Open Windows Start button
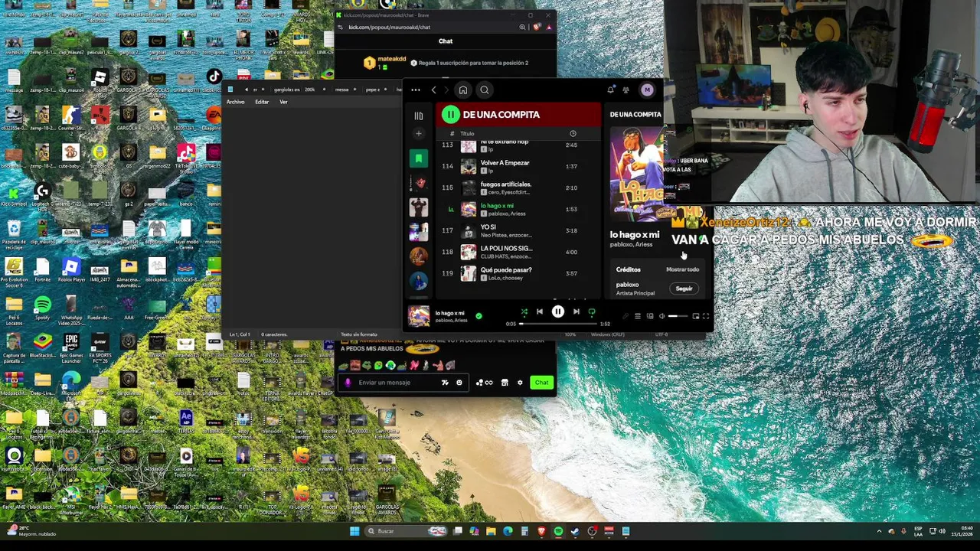 pos(354,531)
